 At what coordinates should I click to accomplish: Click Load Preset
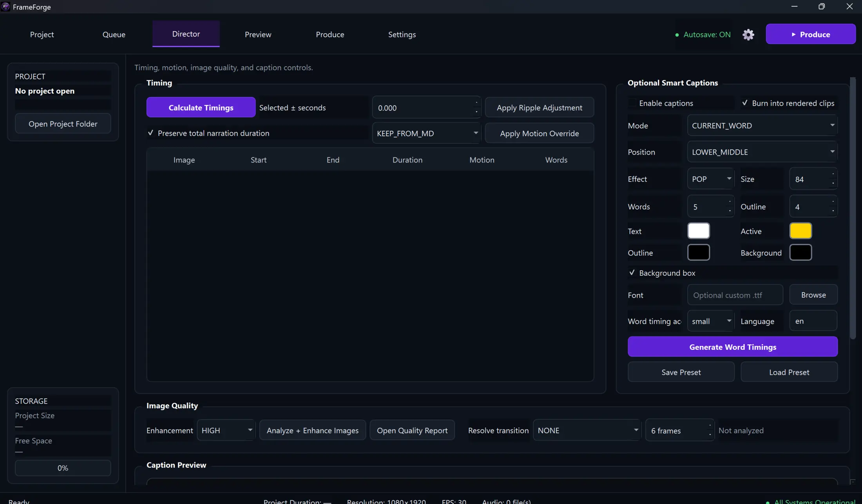[789, 372]
